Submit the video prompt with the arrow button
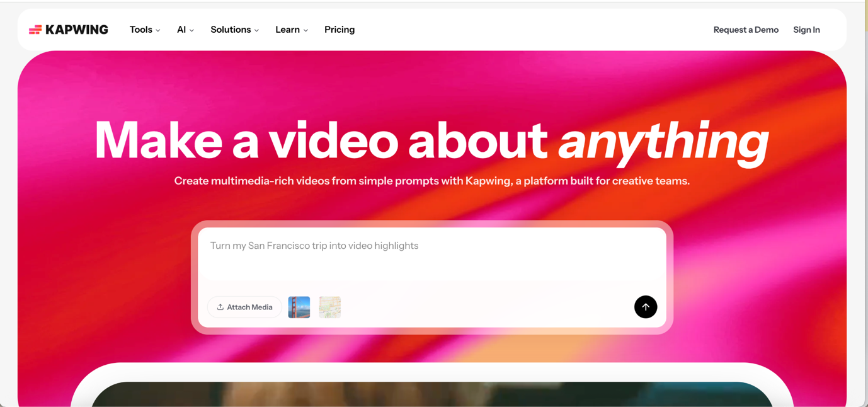This screenshot has height=407, width=868. (645, 307)
